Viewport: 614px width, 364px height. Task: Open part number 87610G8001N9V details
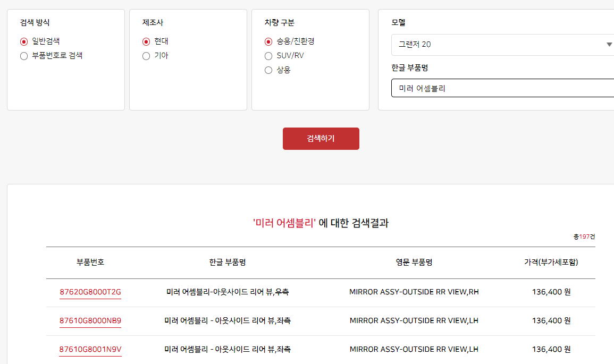(x=90, y=349)
